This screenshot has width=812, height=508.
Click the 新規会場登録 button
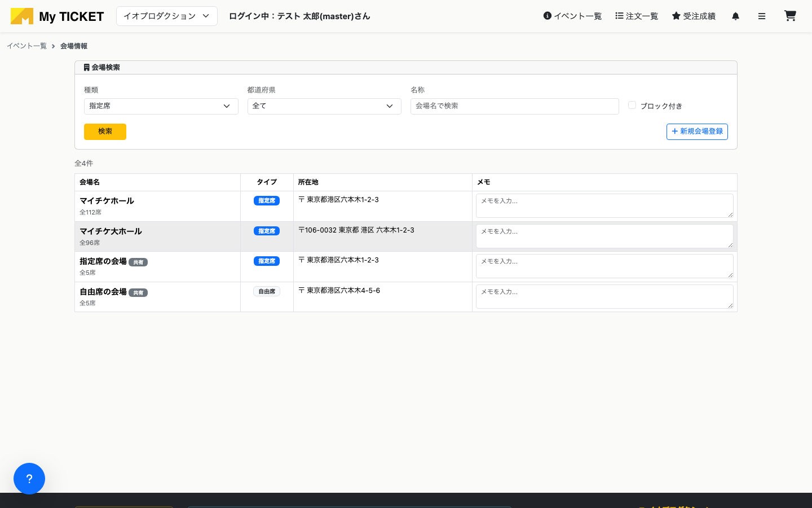tap(697, 132)
